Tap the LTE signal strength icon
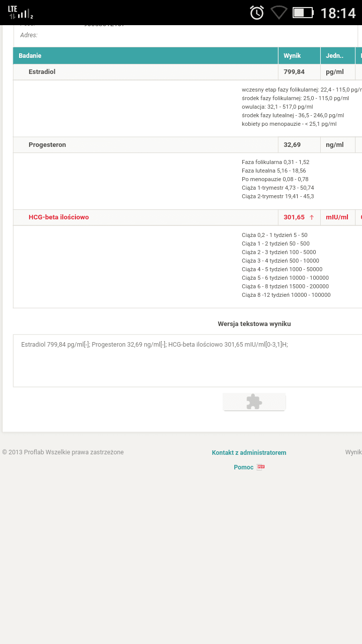The image size is (362, 644). point(20,13)
